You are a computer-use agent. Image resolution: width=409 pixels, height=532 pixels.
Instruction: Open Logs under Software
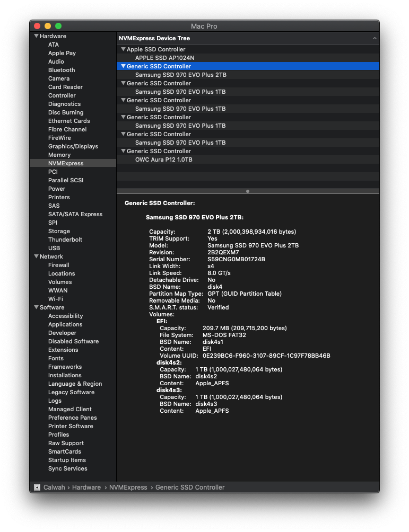(x=55, y=401)
